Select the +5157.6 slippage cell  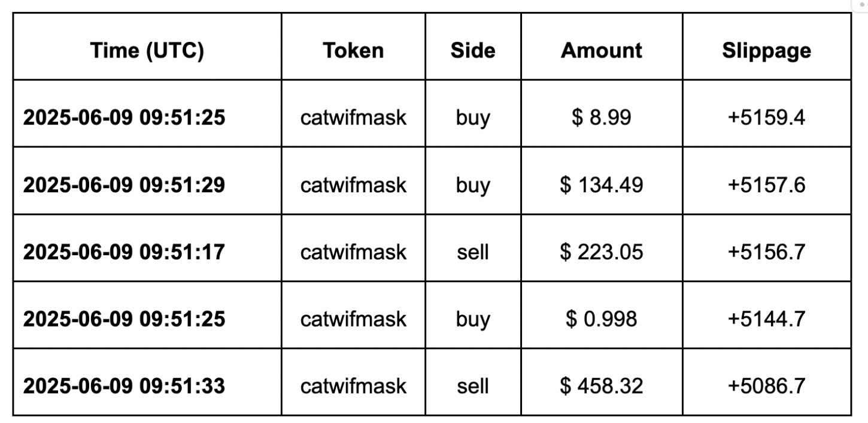pyautogui.click(x=767, y=185)
